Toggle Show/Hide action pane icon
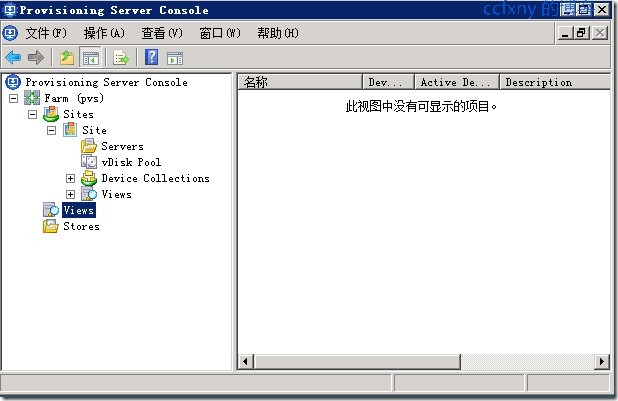The height and width of the screenshot is (401, 618). click(x=175, y=58)
